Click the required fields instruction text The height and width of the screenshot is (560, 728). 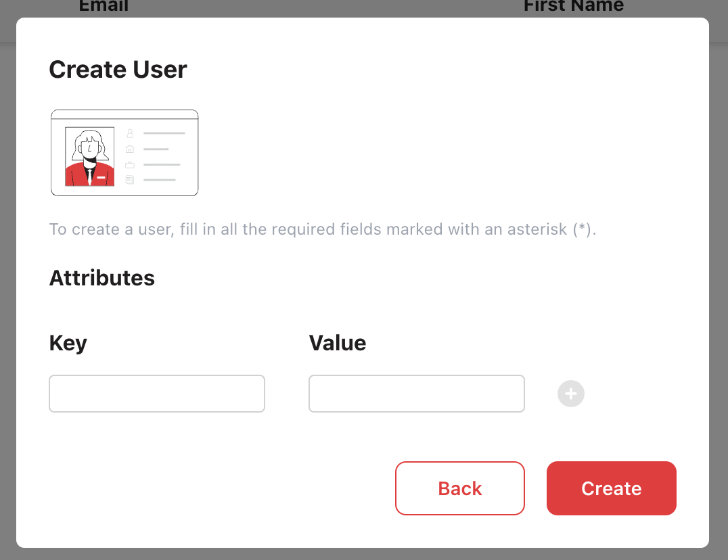click(323, 229)
